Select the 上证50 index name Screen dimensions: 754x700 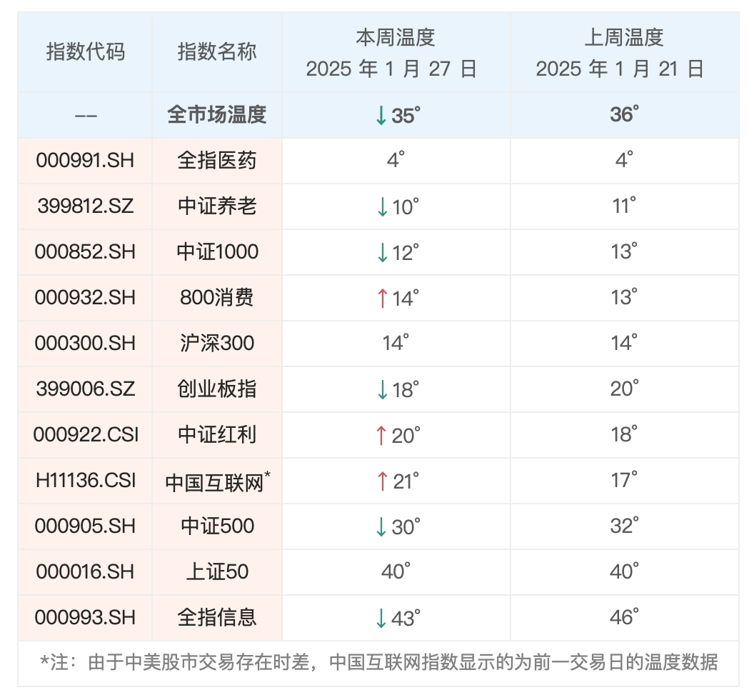(x=217, y=571)
